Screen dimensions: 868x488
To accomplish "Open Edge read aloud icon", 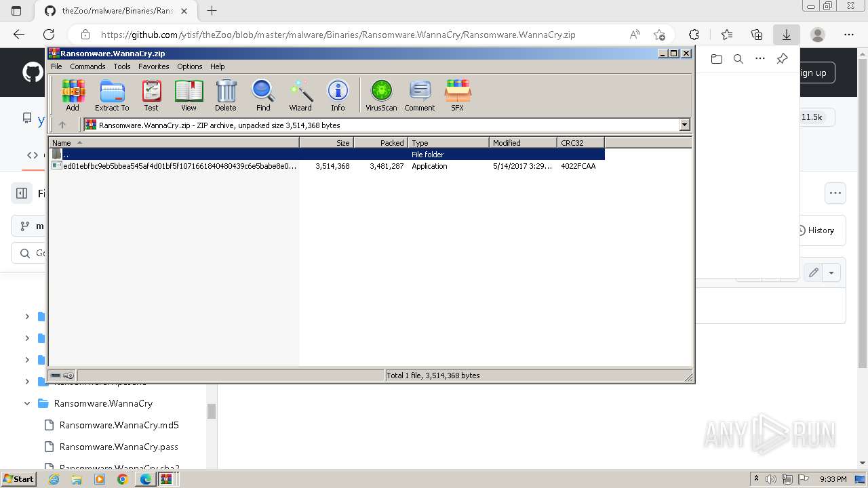I will pyautogui.click(x=635, y=35).
